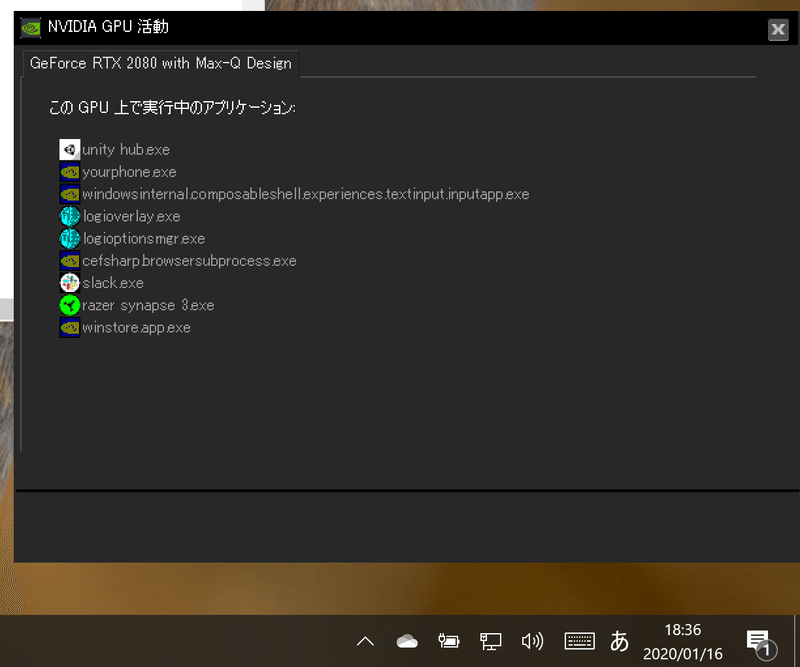Image resolution: width=800 pixels, height=667 pixels.
Task: Open the network tray icon
Action: (x=491, y=641)
